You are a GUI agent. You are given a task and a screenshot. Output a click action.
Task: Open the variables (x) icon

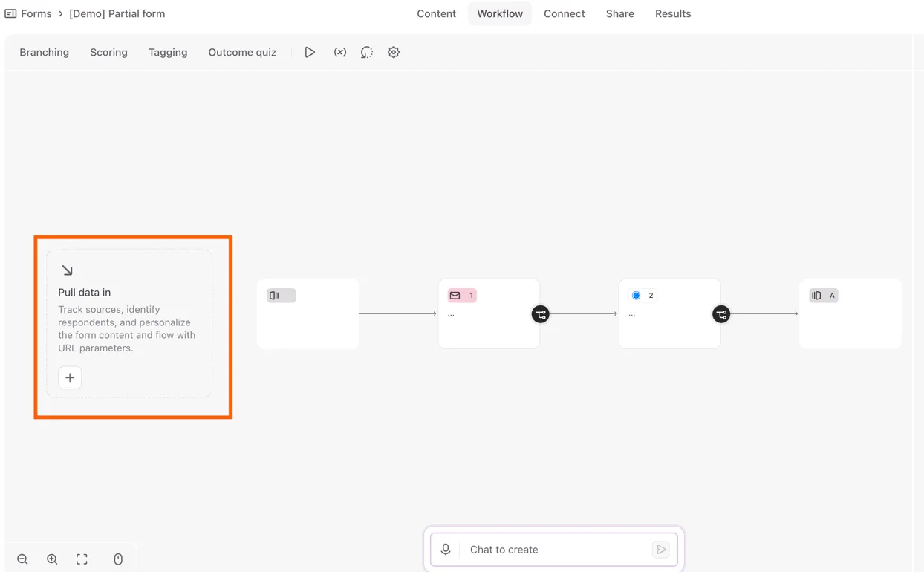[340, 52]
